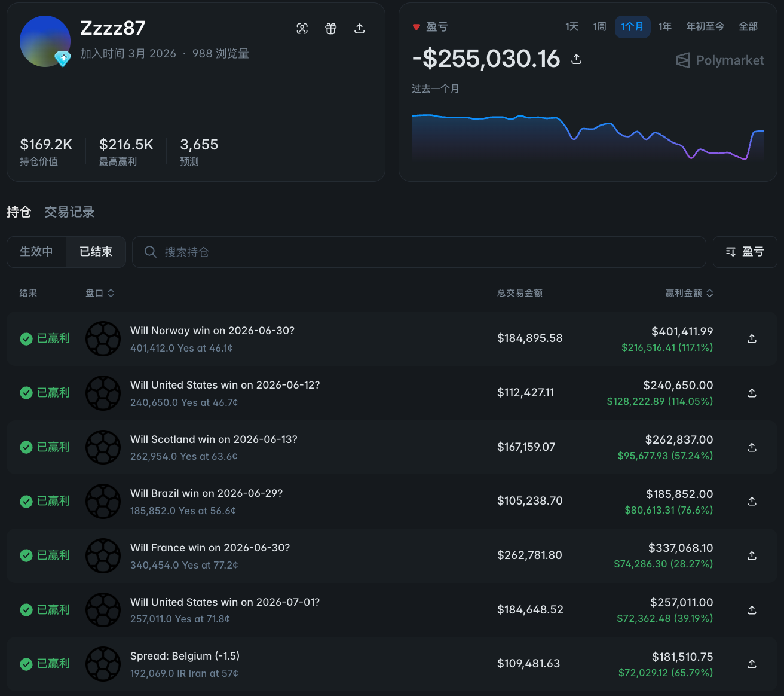Click on the profit and loss chart line
784x696 pixels.
click(588, 135)
